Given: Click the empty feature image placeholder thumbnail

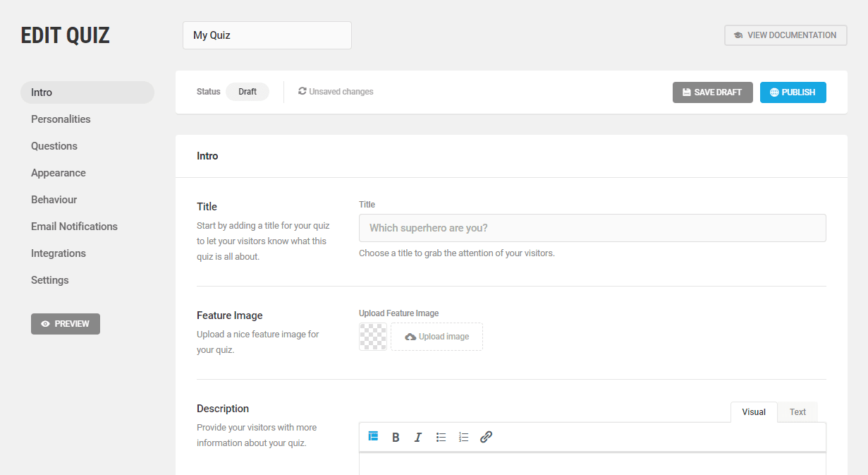Looking at the screenshot, I should tap(372, 337).
